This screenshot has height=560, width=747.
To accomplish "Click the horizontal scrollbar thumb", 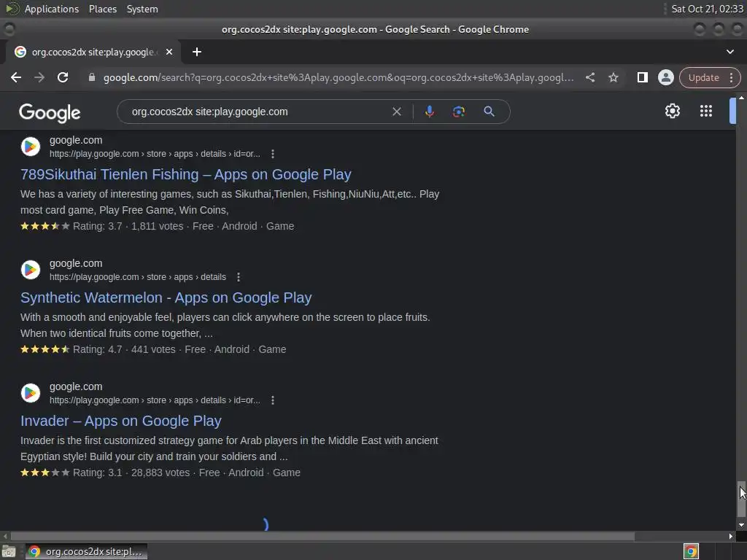I will 322,537.
